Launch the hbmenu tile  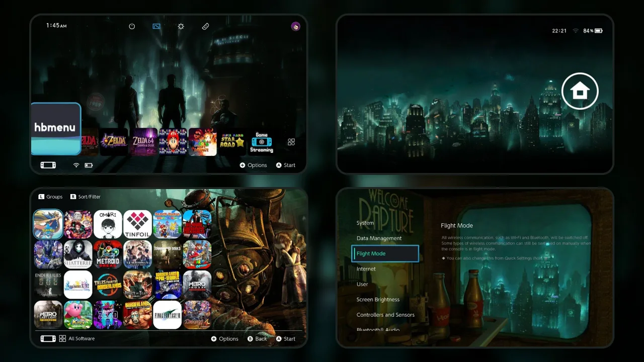[x=55, y=129]
